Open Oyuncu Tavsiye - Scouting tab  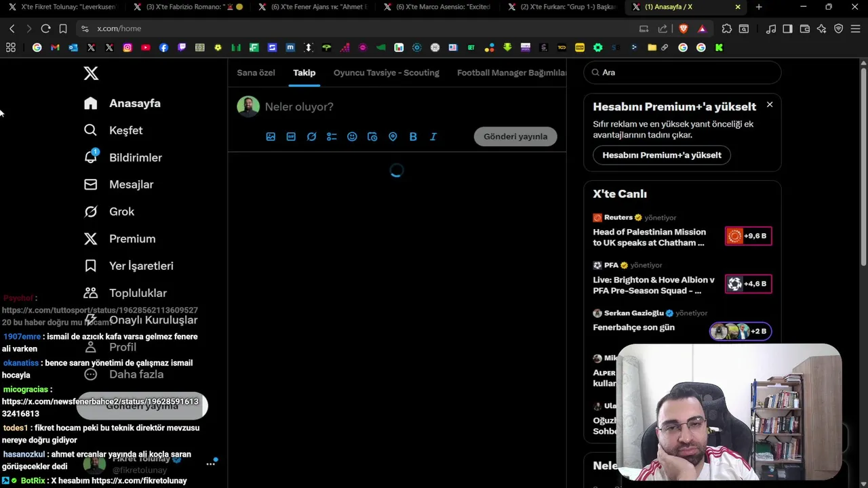pos(387,73)
